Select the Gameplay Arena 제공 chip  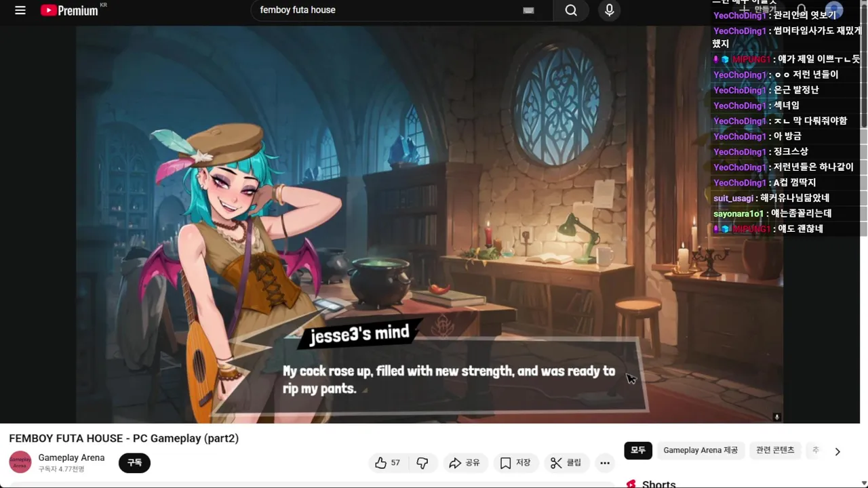pos(701,450)
